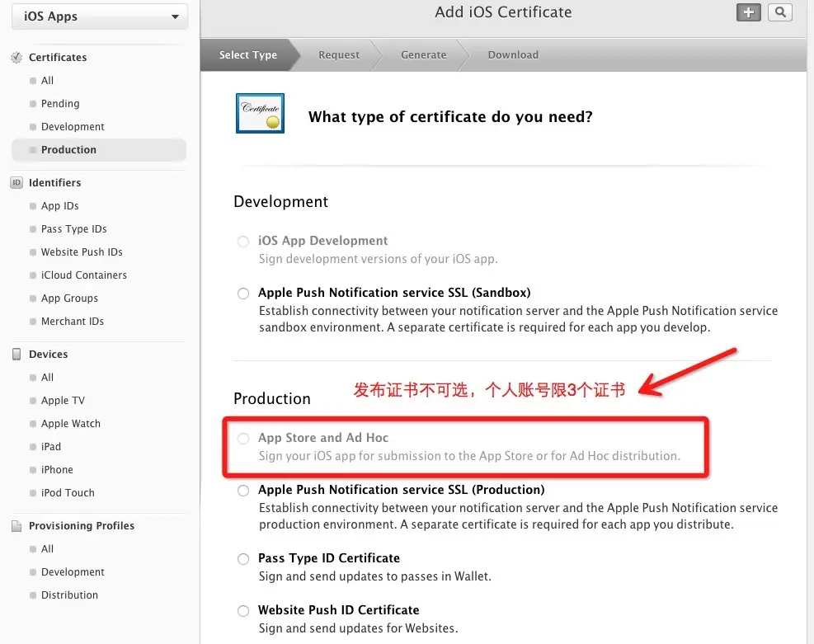Screen dimensions: 814x644
Task: Click 'Sign and send updates to passes in Wallet.' text
Action: pos(374,576)
